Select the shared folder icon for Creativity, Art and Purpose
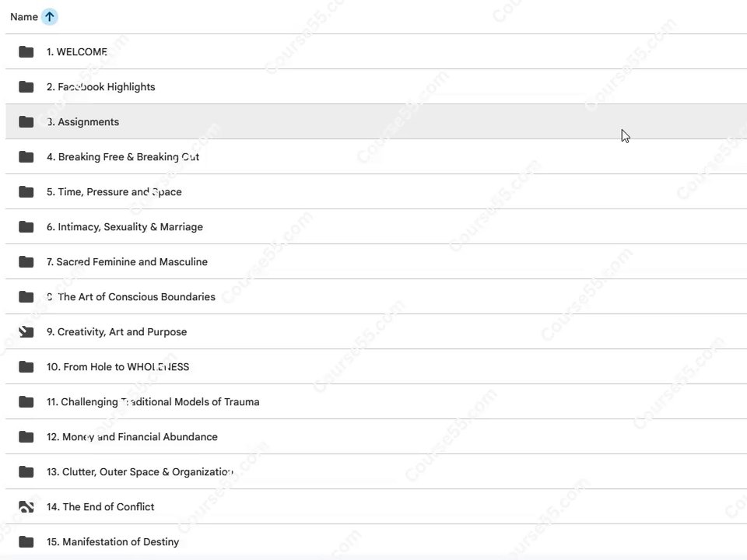747x560 pixels. click(x=26, y=331)
